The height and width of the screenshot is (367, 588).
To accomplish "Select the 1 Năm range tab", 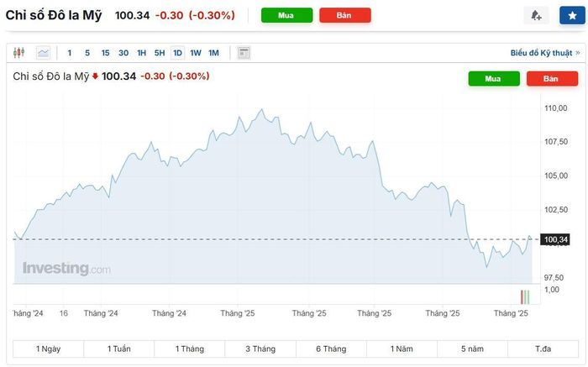I will click(402, 349).
